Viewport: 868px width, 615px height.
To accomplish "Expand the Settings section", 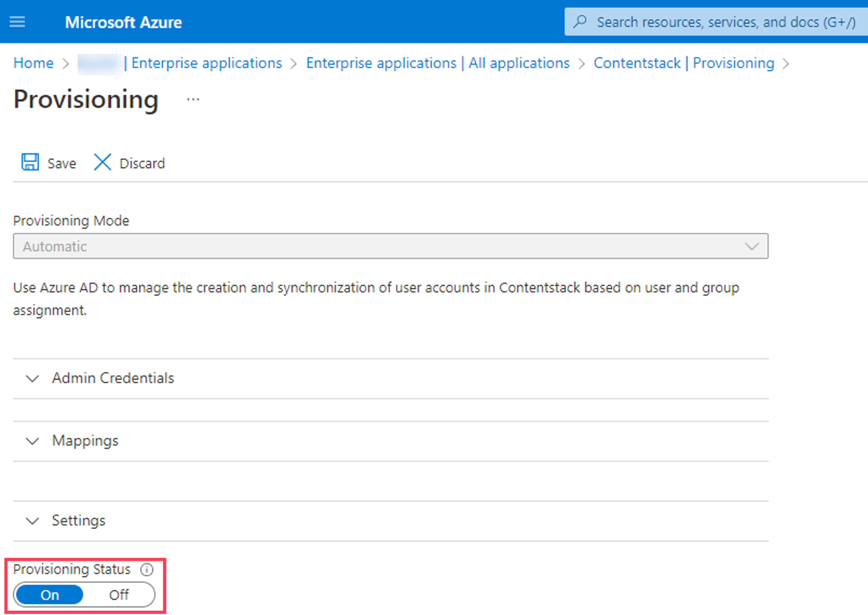I will (x=391, y=521).
